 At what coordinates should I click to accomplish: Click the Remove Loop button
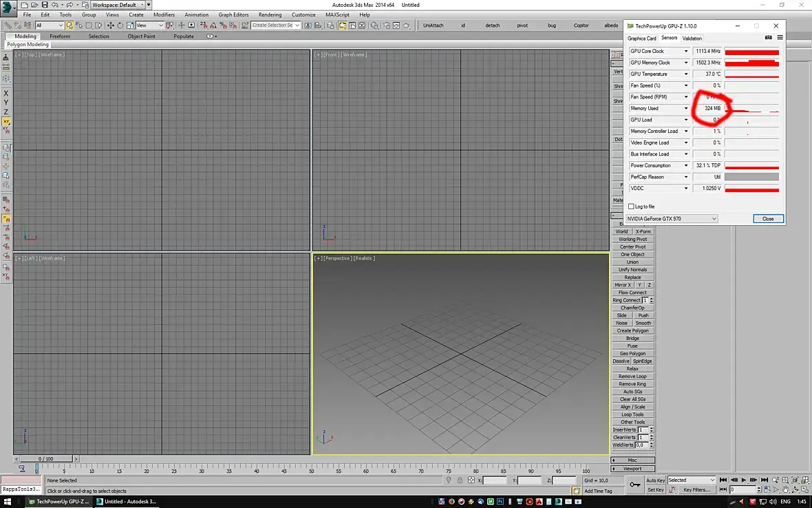[x=633, y=377]
